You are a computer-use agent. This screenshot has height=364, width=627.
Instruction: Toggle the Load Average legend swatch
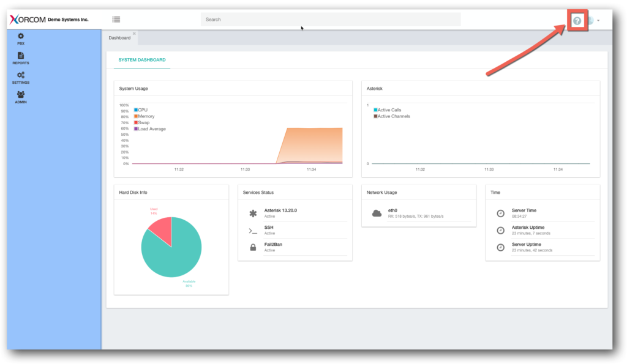136,129
